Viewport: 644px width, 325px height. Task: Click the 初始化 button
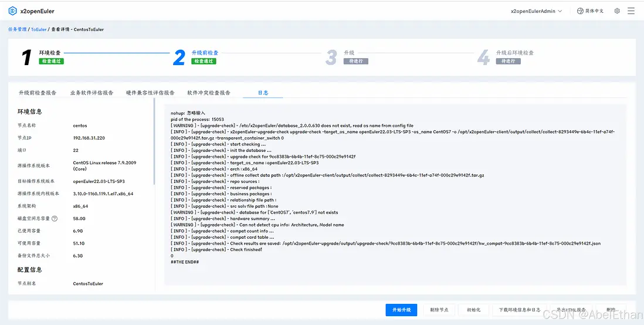(x=473, y=310)
